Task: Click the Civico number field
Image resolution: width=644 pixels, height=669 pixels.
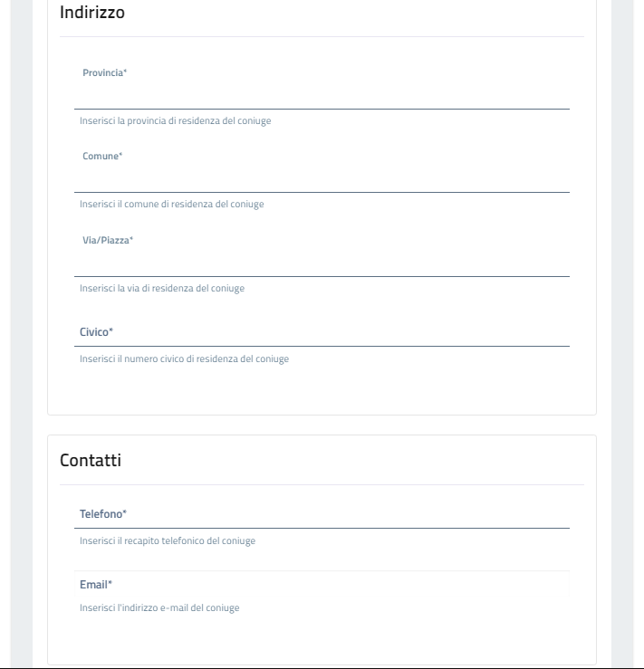Action: (x=322, y=333)
